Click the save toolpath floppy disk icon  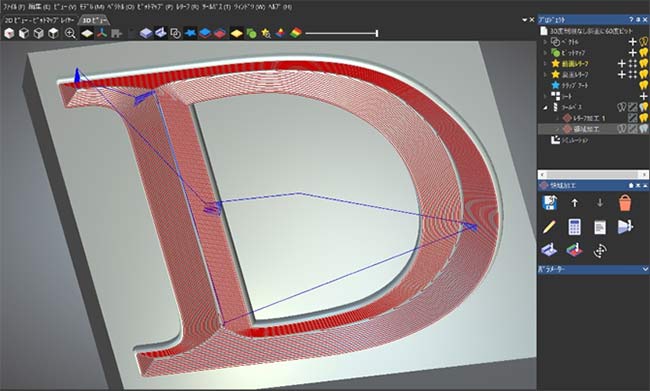point(549,203)
